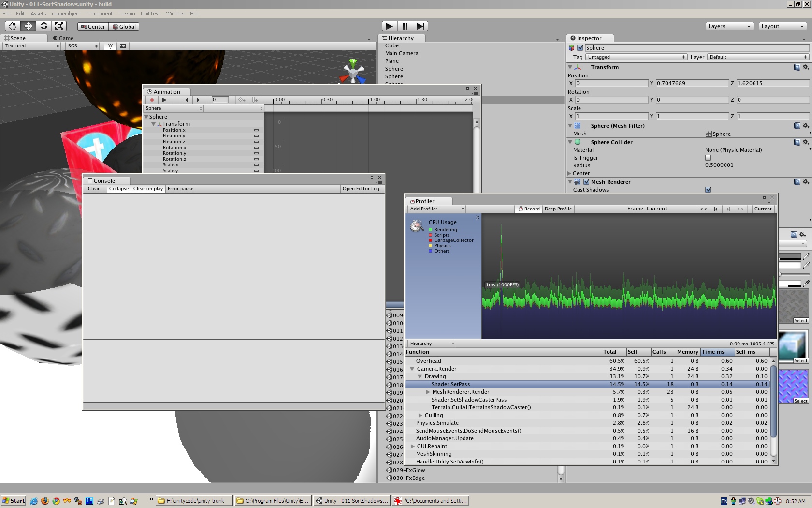The width and height of the screenshot is (812, 508).
Task: Click Open Editor Log button
Action: click(x=361, y=189)
